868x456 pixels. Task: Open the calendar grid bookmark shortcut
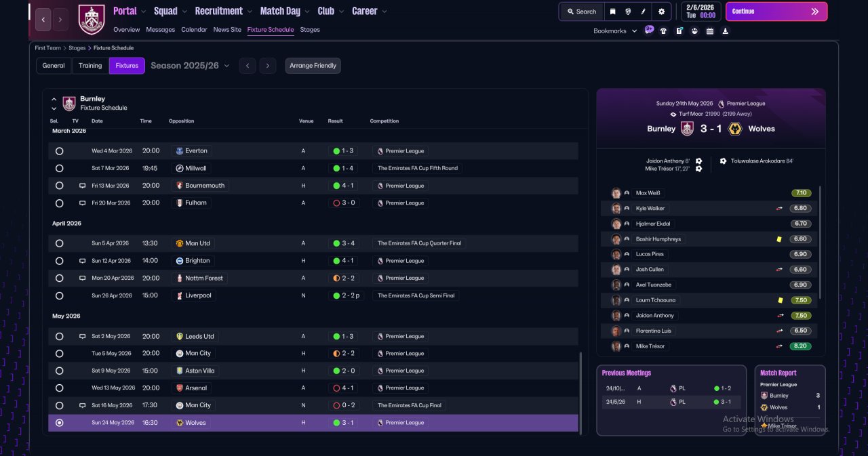point(710,30)
